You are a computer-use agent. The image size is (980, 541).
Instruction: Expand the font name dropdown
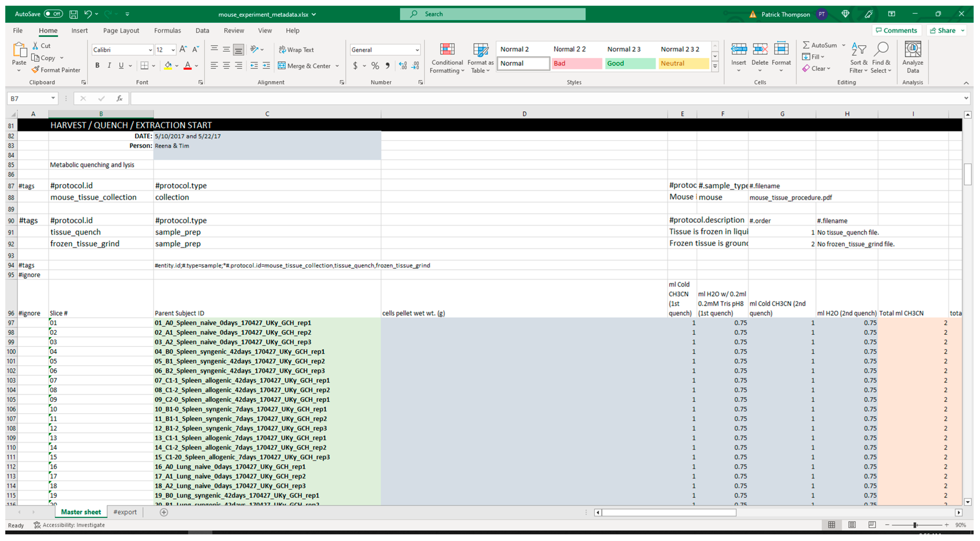pos(150,50)
